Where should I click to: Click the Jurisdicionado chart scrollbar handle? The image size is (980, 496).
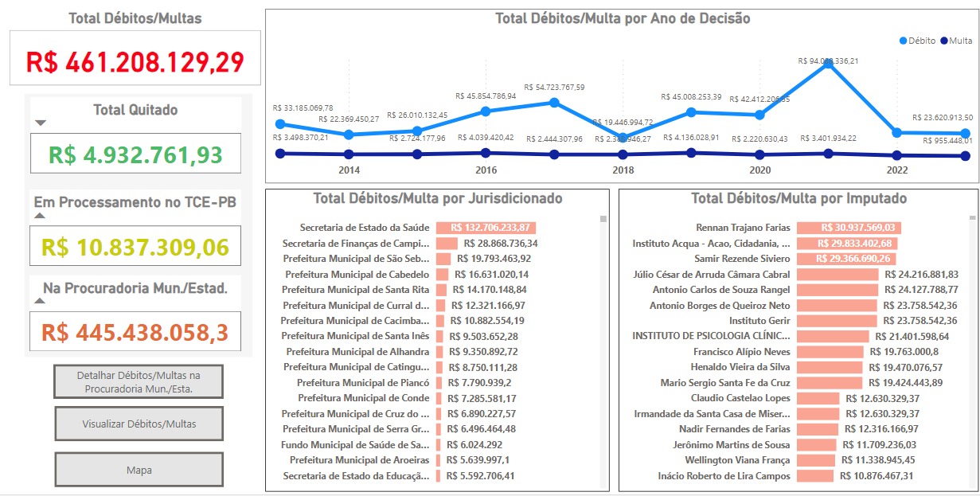coord(603,219)
